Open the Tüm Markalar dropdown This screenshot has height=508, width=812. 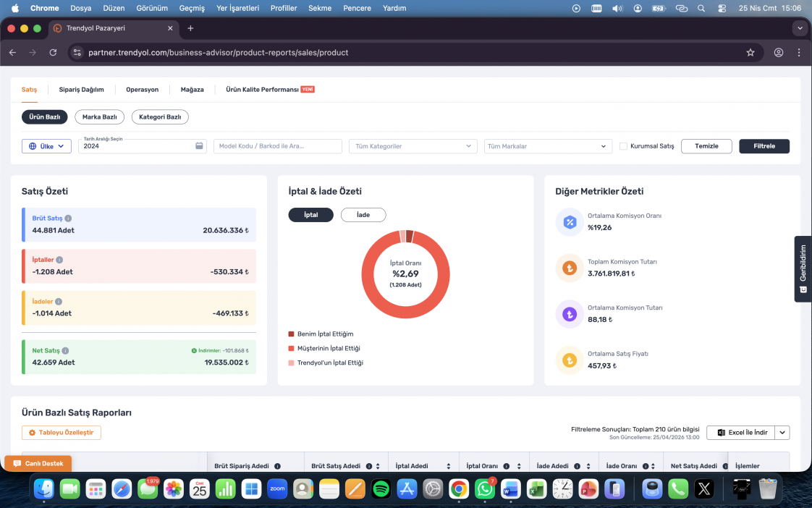(548, 146)
